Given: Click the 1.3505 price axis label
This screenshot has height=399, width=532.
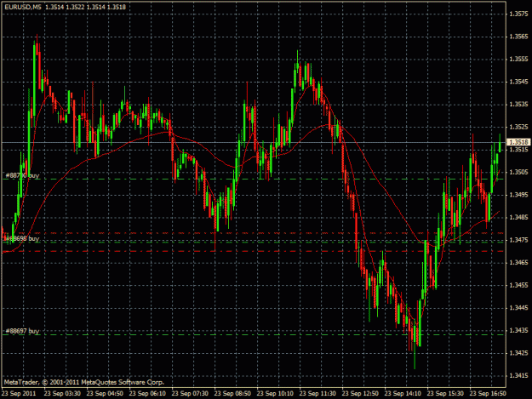Looking at the screenshot, I should click(x=518, y=172).
